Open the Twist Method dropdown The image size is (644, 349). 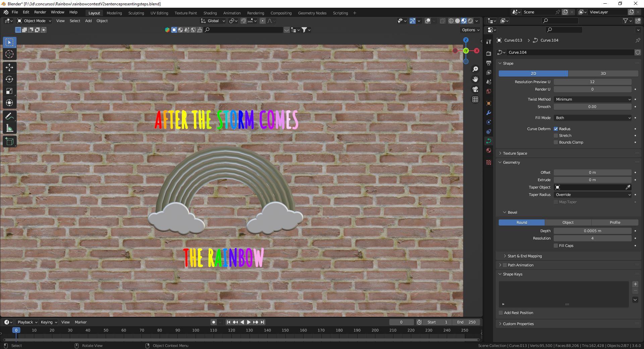593,99
